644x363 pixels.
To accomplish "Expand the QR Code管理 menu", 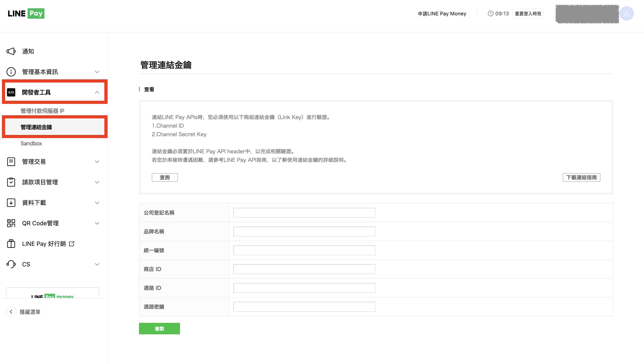I will click(97, 223).
